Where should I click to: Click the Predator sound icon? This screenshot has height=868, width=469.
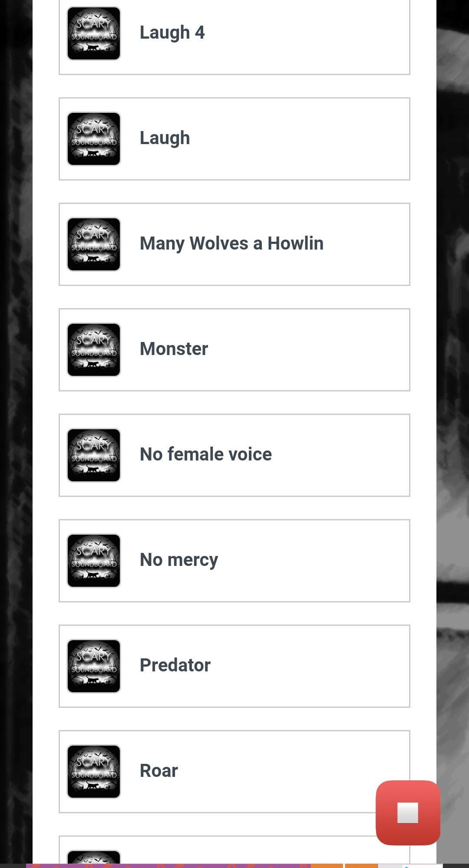tap(94, 666)
